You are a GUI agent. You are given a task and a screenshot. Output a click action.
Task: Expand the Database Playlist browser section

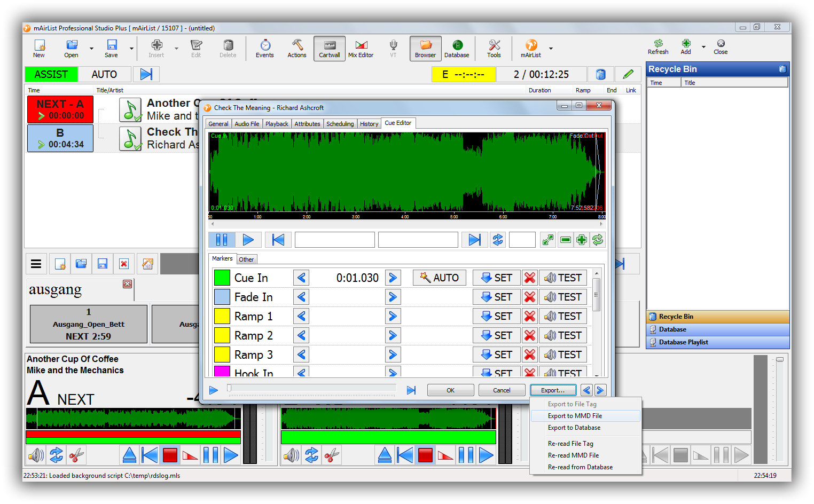point(717,342)
